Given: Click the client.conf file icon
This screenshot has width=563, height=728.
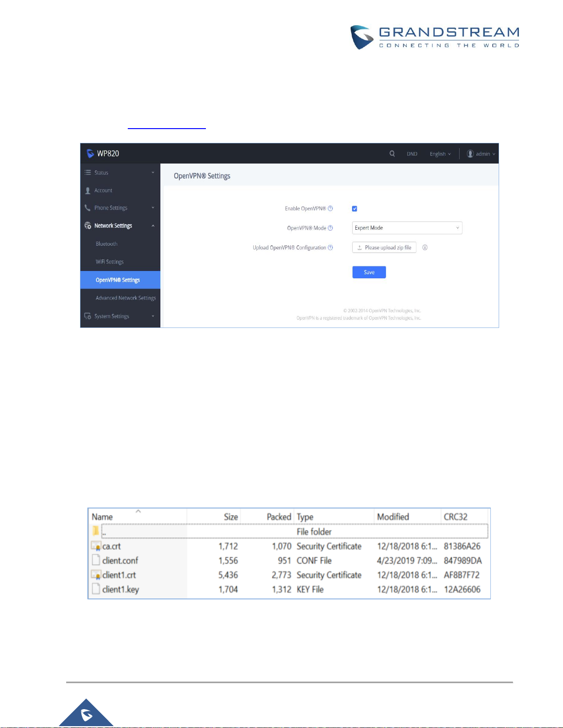Looking at the screenshot, I should pyautogui.click(x=96, y=560).
